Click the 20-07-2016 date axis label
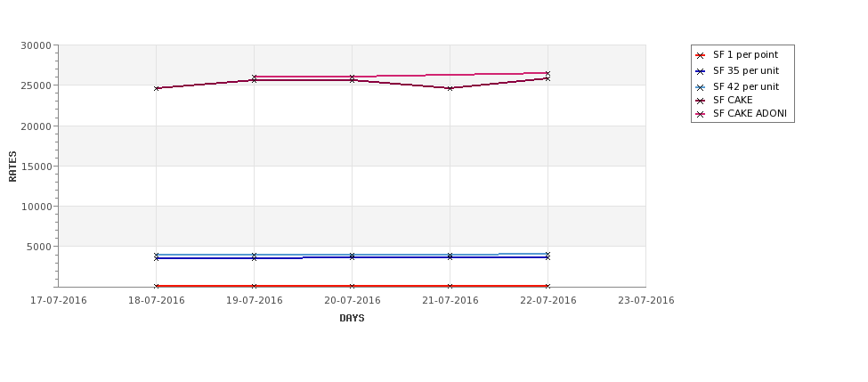868x382 pixels. (352, 301)
